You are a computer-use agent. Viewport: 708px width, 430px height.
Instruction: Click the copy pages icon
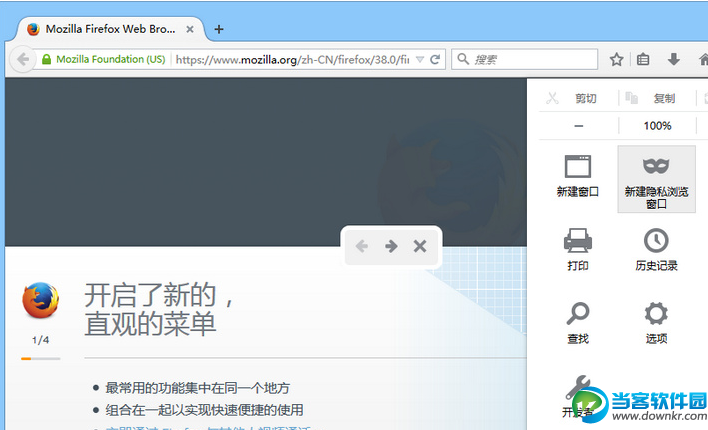point(631,98)
